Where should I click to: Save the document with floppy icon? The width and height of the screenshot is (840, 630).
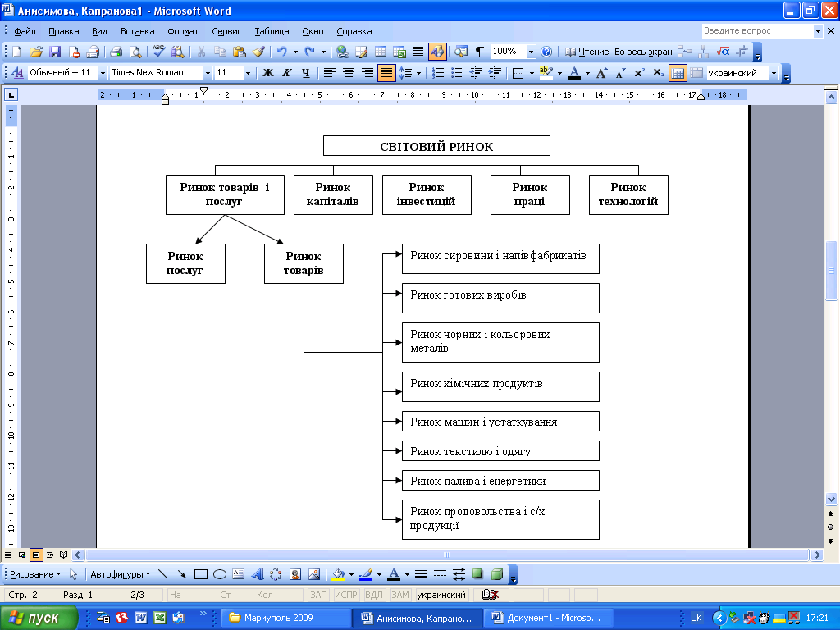click(x=55, y=52)
